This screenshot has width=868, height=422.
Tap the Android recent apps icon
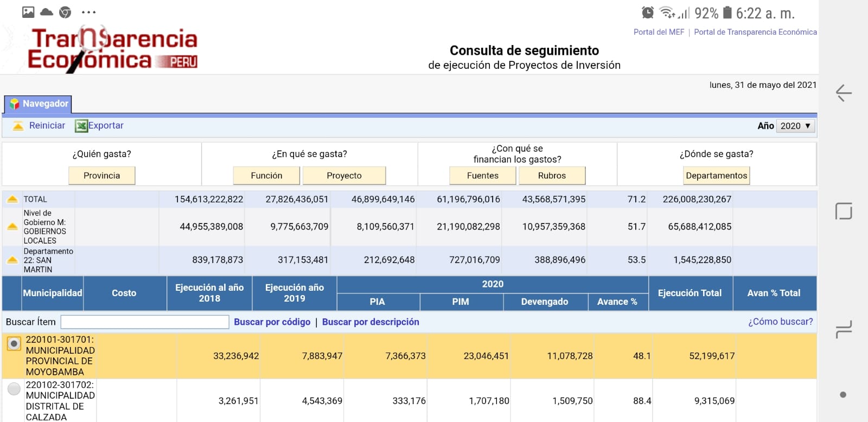coord(843,329)
